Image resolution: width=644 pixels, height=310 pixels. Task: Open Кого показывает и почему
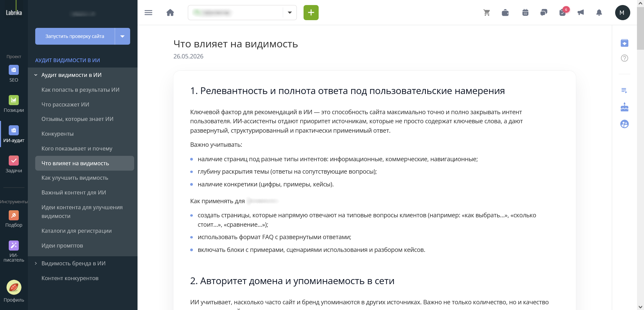[77, 148]
